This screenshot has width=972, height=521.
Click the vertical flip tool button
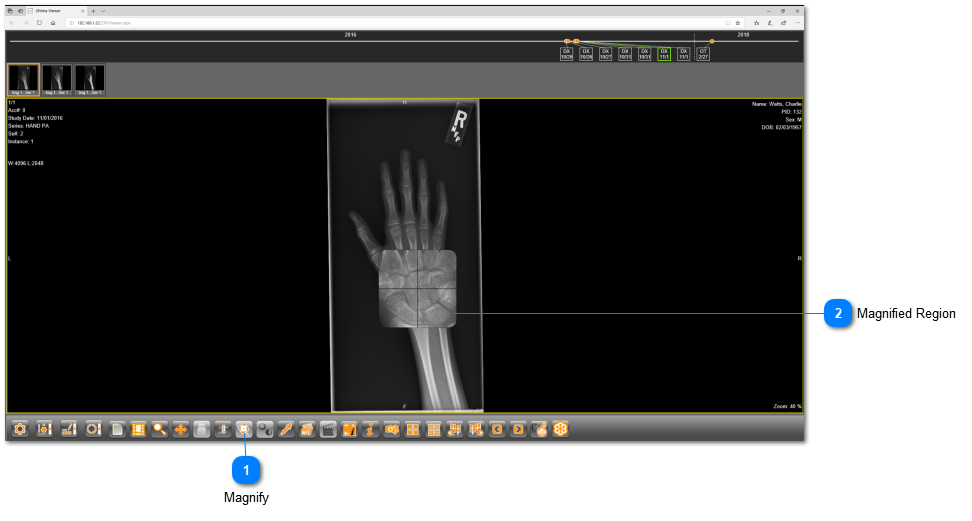pyautogui.click(x=223, y=429)
